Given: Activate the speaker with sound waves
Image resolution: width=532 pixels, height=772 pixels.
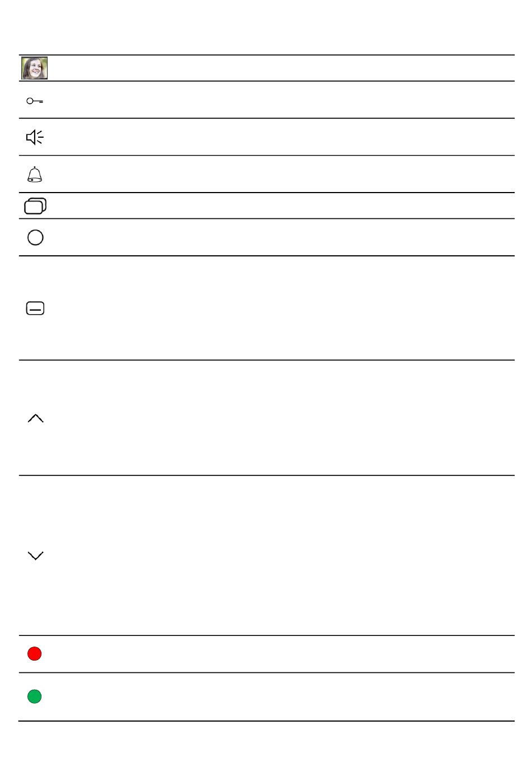Looking at the screenshot, I should pyautogui.click(x=35, y=137).
